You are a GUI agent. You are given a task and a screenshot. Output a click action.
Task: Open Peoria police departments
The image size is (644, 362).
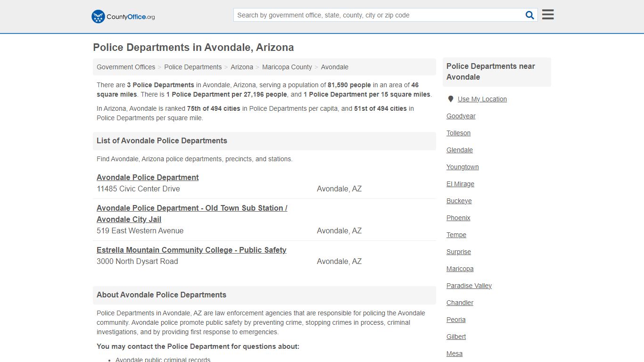click(456, 320)
